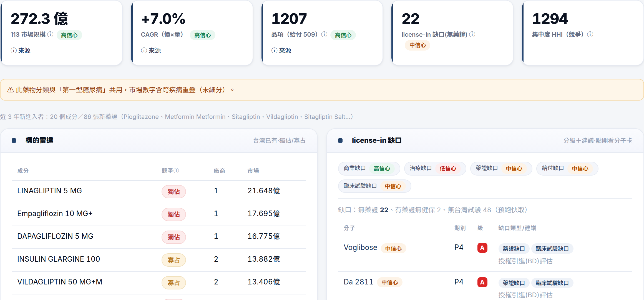Click 寡占 badge in VILDAGLIPTIN row
The height and width of the screenshot is (300, 644).
(x=174, y=283)
